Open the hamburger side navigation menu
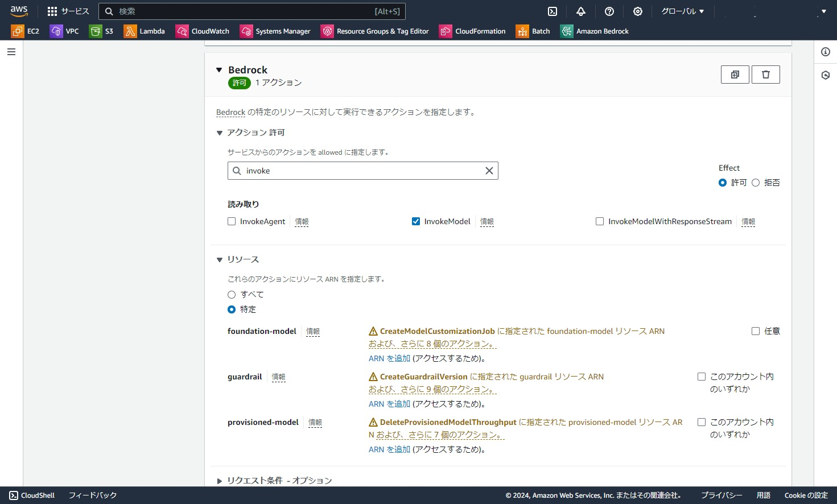The height and width of the screenshot is (504, 837). click(11, 52)
